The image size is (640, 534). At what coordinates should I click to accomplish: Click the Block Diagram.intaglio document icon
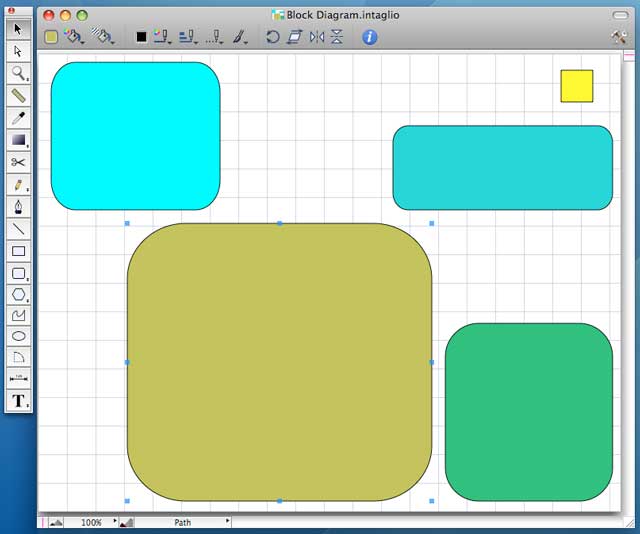click(x=278, y=15)
